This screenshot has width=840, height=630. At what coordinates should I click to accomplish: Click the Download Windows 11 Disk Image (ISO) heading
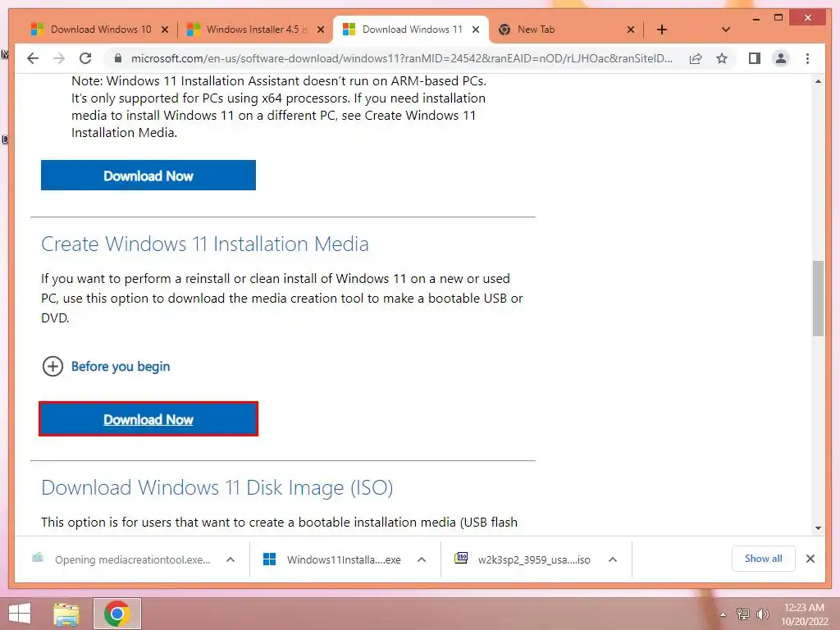pos(217,487)
